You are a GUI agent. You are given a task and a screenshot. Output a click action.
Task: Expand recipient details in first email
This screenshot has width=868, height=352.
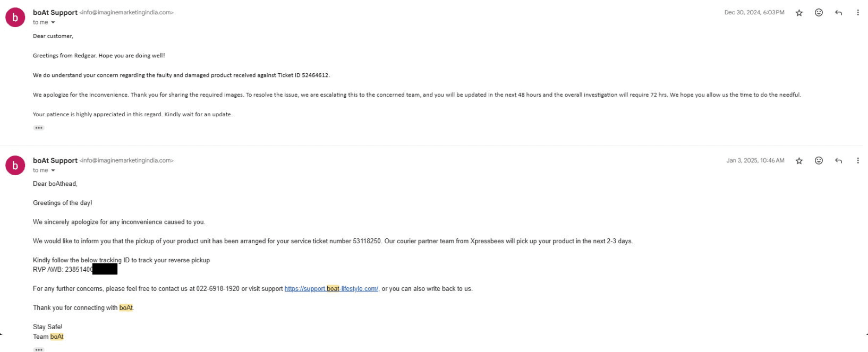[53, 22]
